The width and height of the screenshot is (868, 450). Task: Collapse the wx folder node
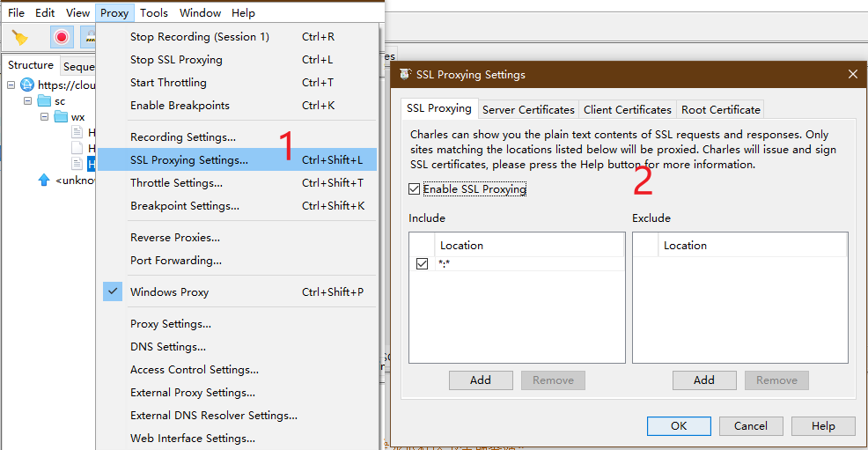(44, 117)
